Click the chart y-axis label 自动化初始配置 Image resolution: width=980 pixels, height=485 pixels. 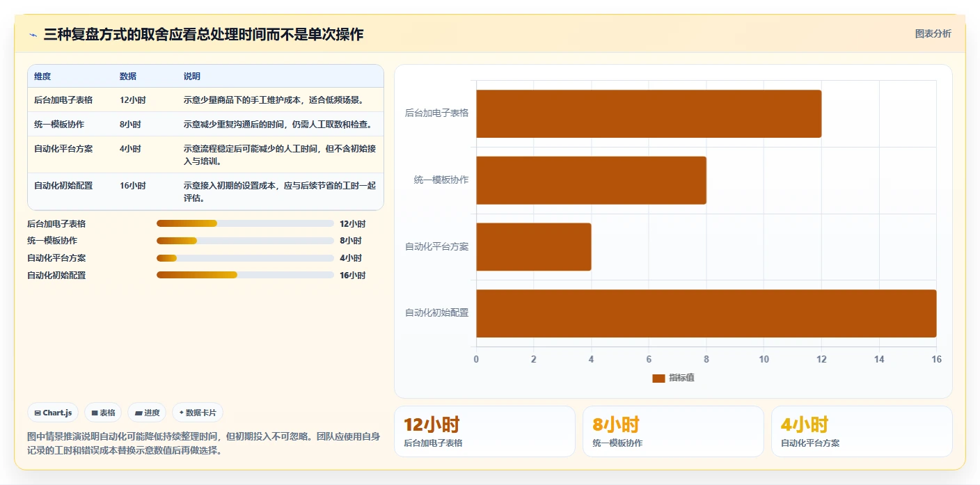[436, 313]
